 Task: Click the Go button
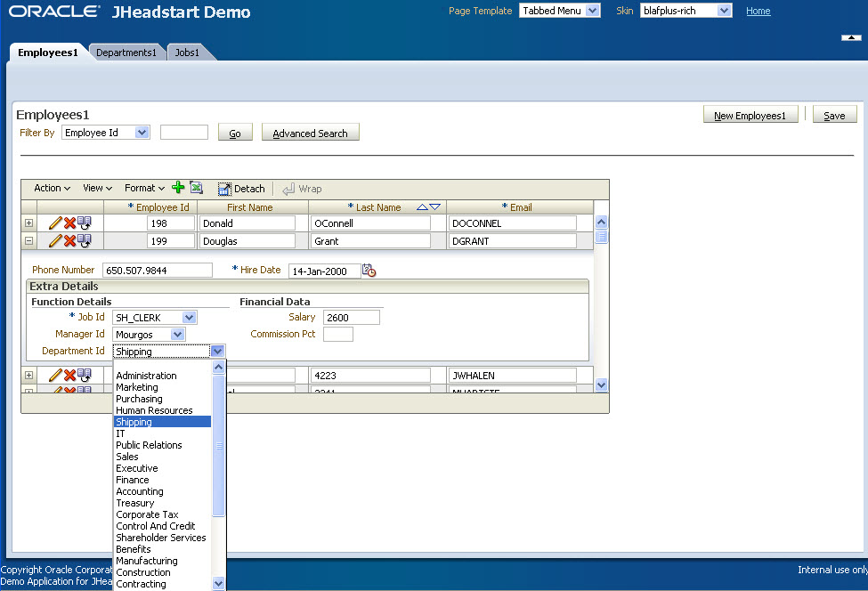[x=235, y=134]
